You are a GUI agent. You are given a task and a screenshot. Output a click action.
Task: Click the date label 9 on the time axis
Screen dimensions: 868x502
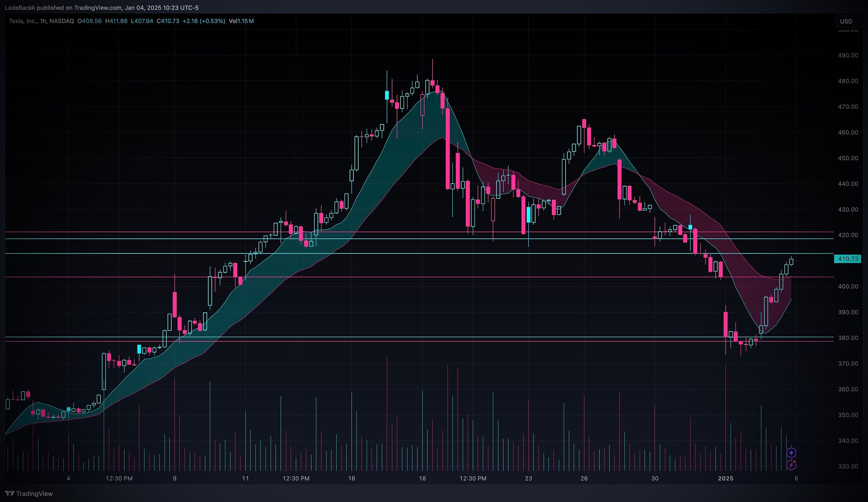[x=174, y=478]
